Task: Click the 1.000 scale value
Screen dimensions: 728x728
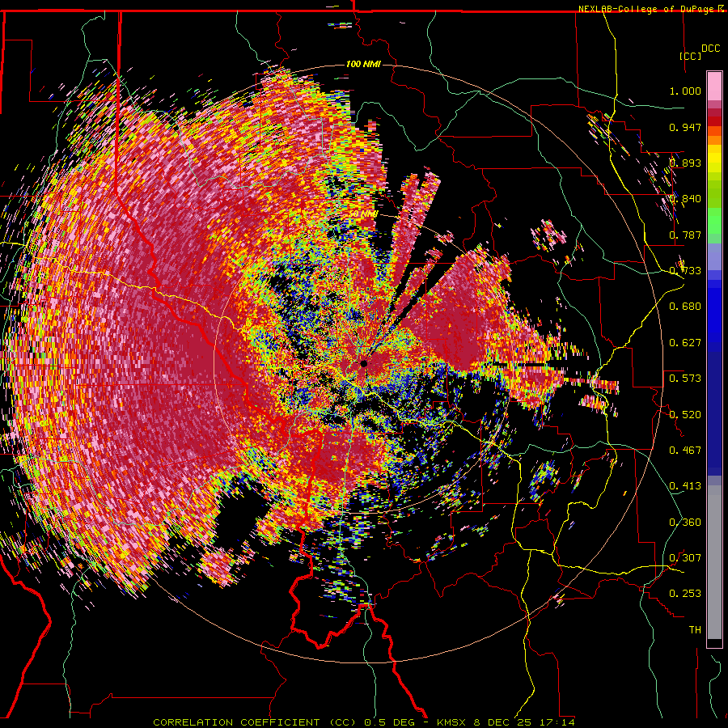Action: [685, 91]
